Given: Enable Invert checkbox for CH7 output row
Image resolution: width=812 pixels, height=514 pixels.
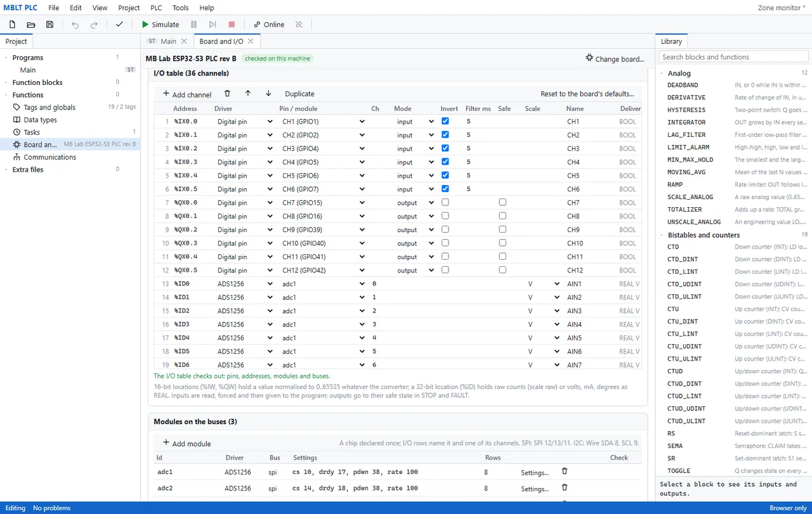Looking at the screenshot, I should click(445, 202).
